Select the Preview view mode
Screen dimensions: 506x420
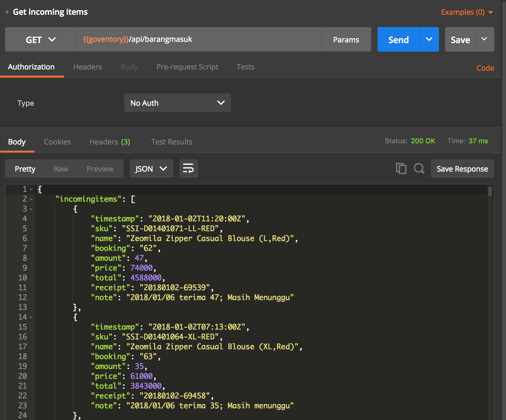(x=100, y=169)
